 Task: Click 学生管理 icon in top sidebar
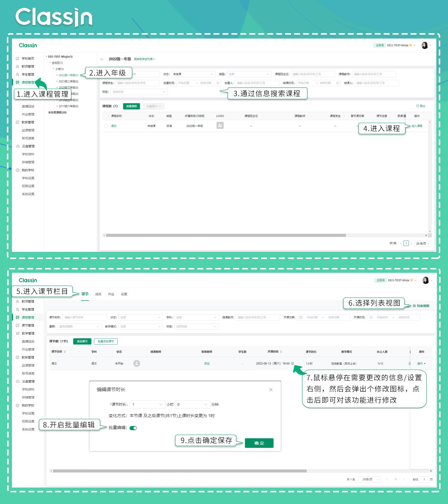(17, 74)
